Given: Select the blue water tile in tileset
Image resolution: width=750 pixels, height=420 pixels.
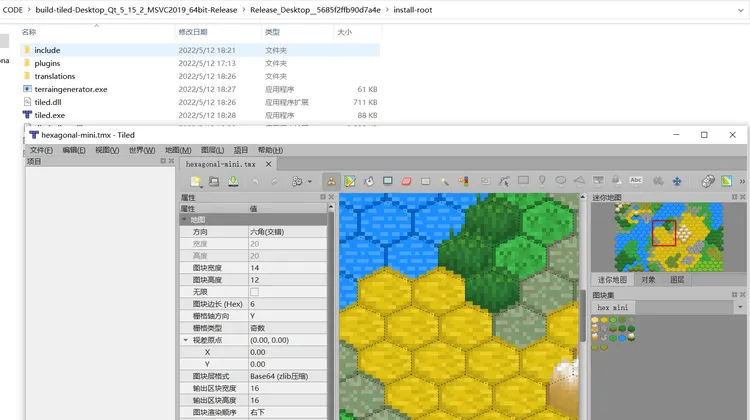Looking at the screenshot, I should [x=622, y=338].
